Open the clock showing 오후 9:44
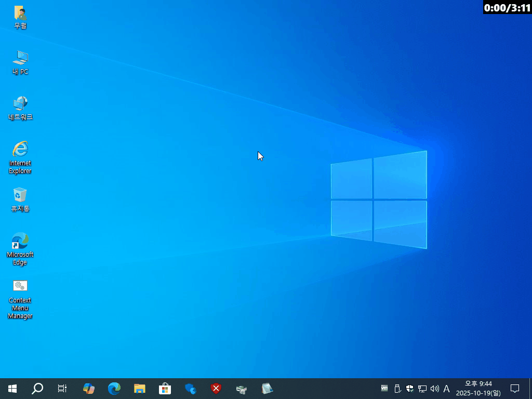 pyautogui.click(x=478, y=389)
